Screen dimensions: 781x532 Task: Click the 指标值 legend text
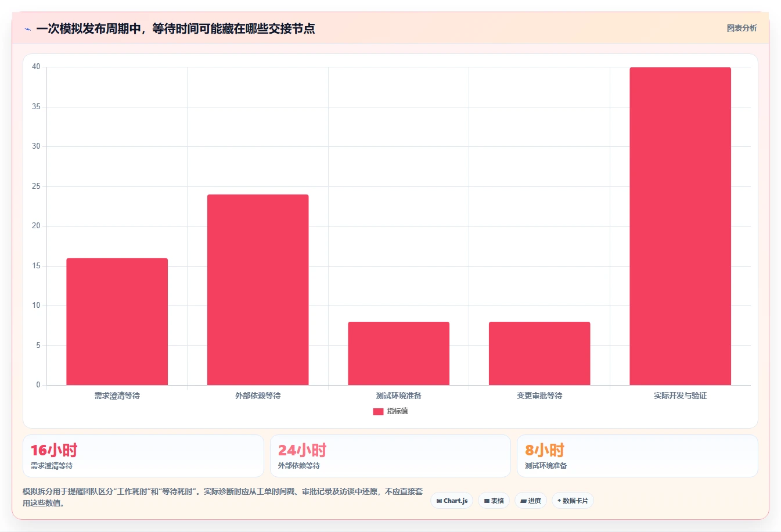click(x=398, y=411)
